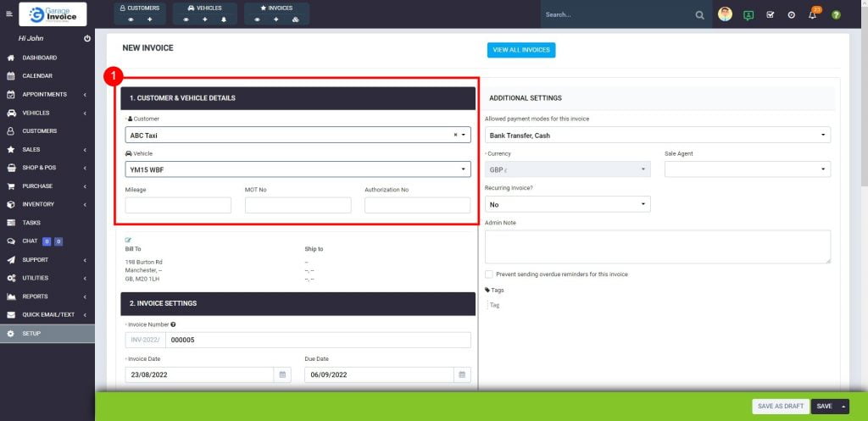This screenshot has height=421, width=868.
Task: Expand Utilities in the sidebar
Action: 47,279
